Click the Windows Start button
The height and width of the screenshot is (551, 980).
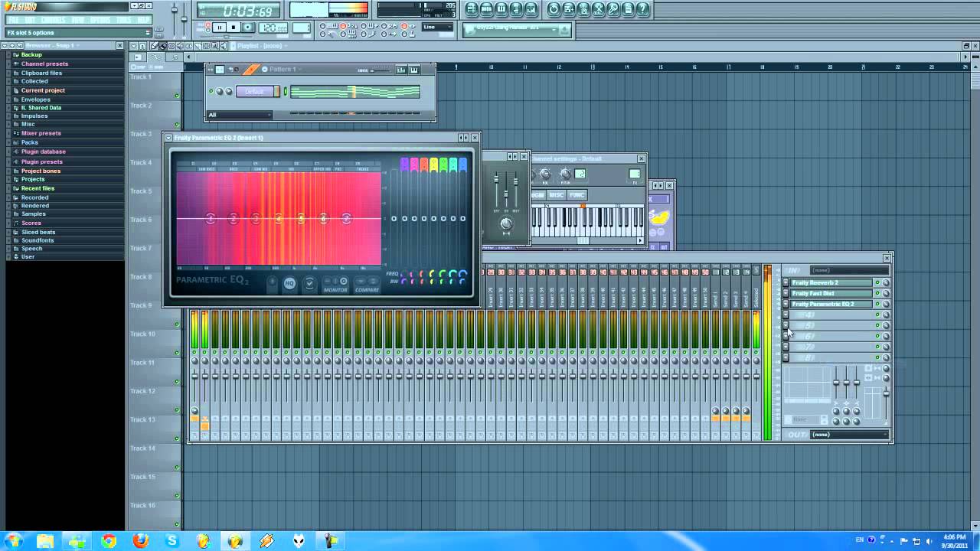tap(14, 541)
